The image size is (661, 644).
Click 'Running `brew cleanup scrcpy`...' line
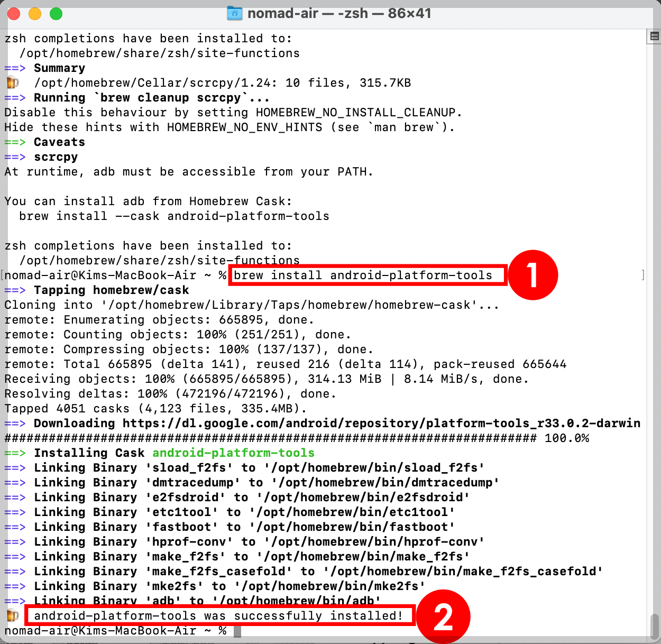coord(137,98)
